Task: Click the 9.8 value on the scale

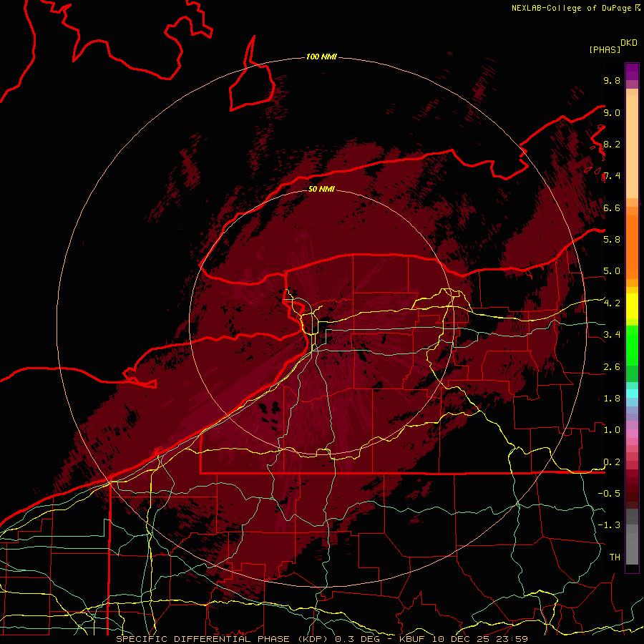Action: pos(612,80)
